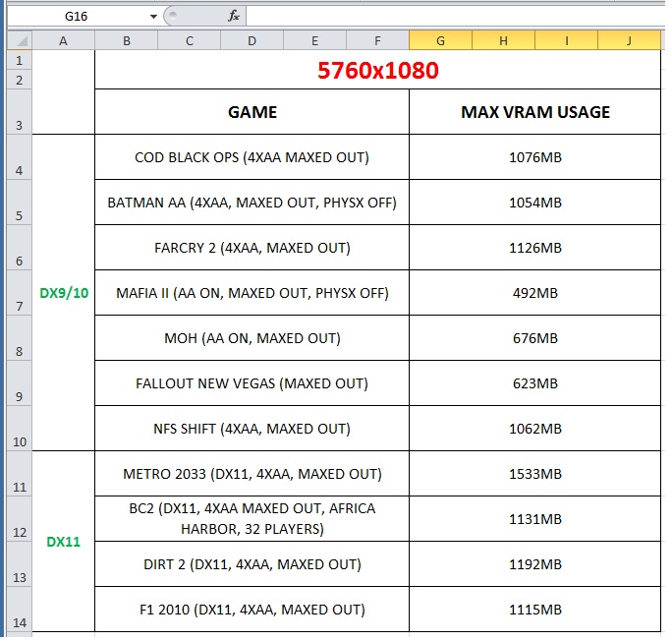Select row 1 header
The height and width of the screenshot is (642, 672).
pyautogui.click(x=20, y=60)
